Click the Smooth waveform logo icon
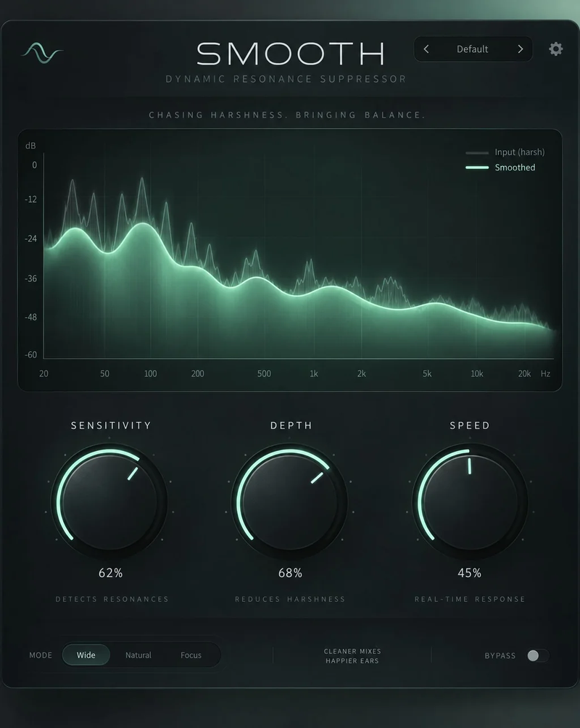Image resolution: width=580 pixels, height=728 pixels. (42, 52)
